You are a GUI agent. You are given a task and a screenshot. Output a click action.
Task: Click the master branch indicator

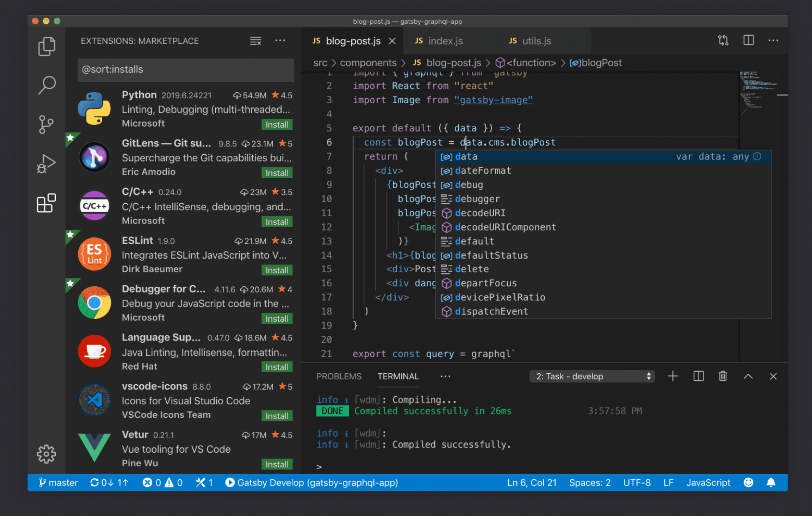click(58, 482)
